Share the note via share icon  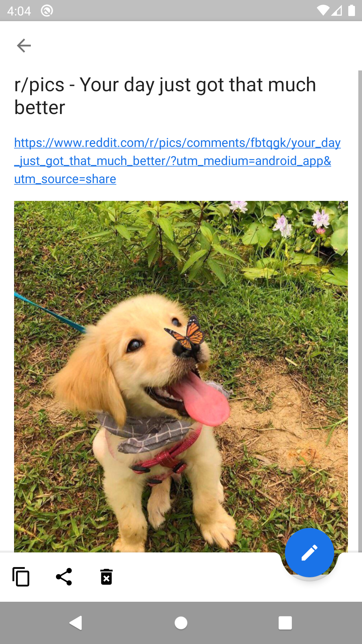[x=64, y=577]
